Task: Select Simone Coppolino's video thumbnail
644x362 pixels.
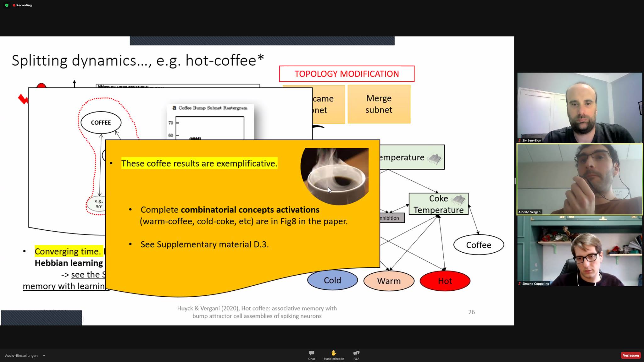Action: point(580,251)
